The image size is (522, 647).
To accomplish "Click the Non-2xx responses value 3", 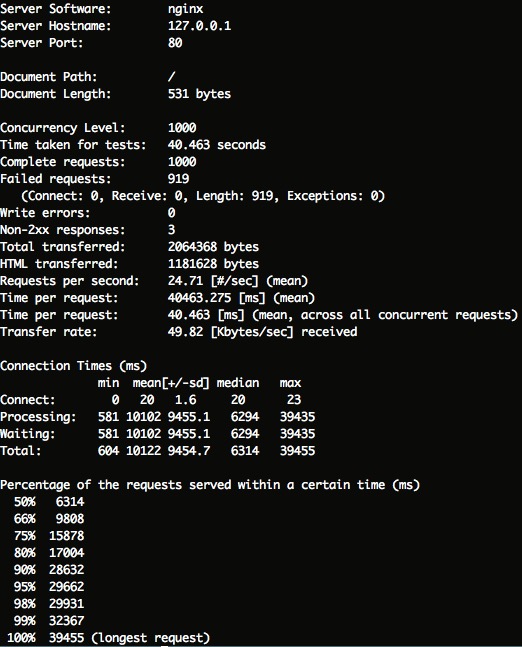I will pyautogui.click(x=171, y=229).
